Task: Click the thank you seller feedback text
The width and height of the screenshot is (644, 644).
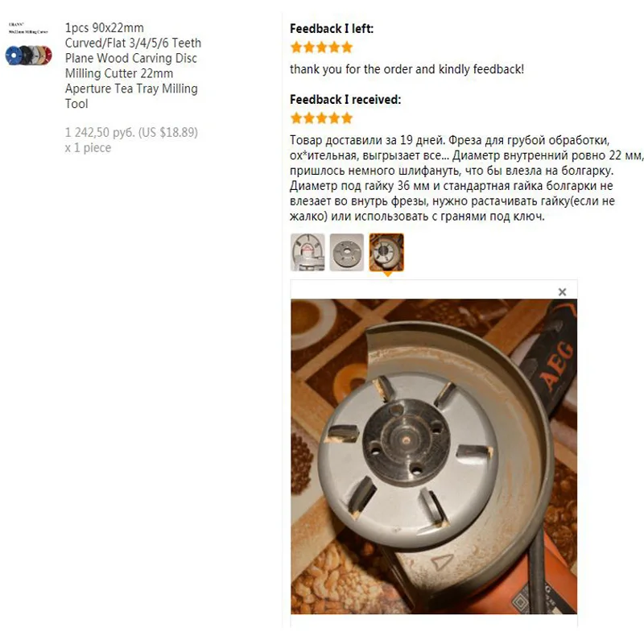Action: (x=407, y=69)
